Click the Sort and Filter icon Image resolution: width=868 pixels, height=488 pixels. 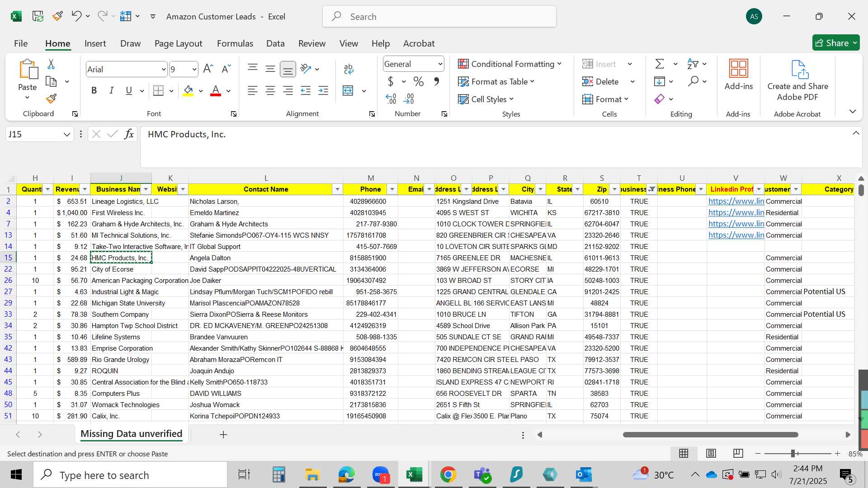693,64
